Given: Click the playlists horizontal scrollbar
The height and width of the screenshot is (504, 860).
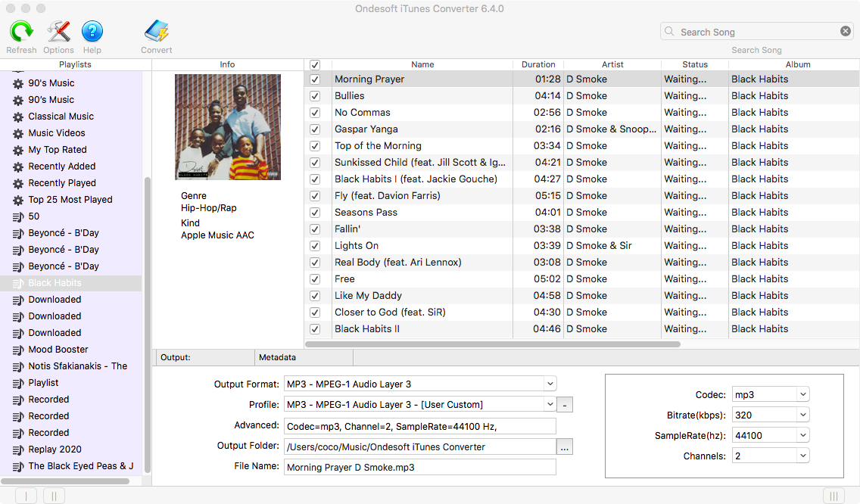Looking at the screenshot, I should tap(64, 481).
